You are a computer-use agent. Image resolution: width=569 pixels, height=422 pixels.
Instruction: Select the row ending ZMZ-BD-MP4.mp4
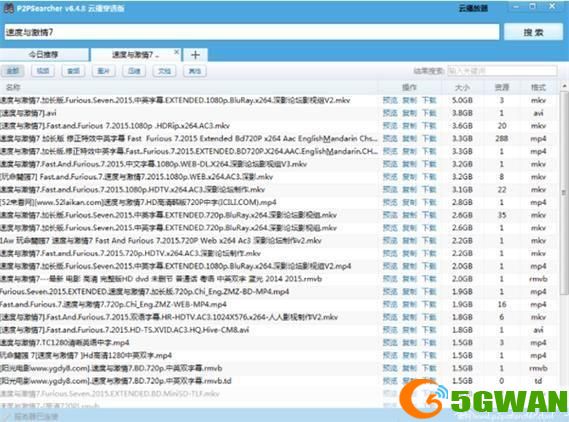(x=279, y=292)
